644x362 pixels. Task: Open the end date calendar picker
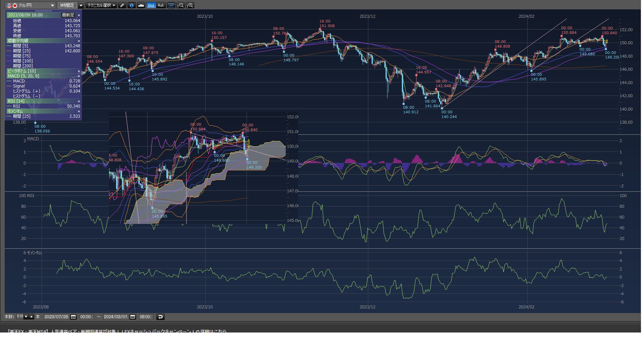(133, 317)
